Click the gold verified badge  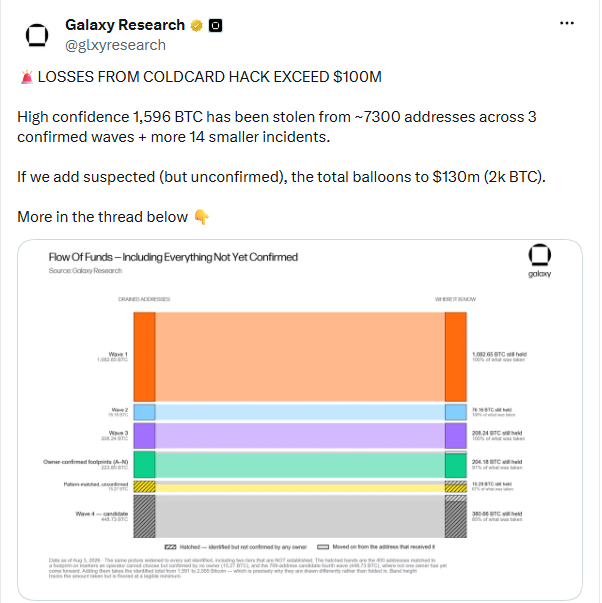(x=197, y=26)
